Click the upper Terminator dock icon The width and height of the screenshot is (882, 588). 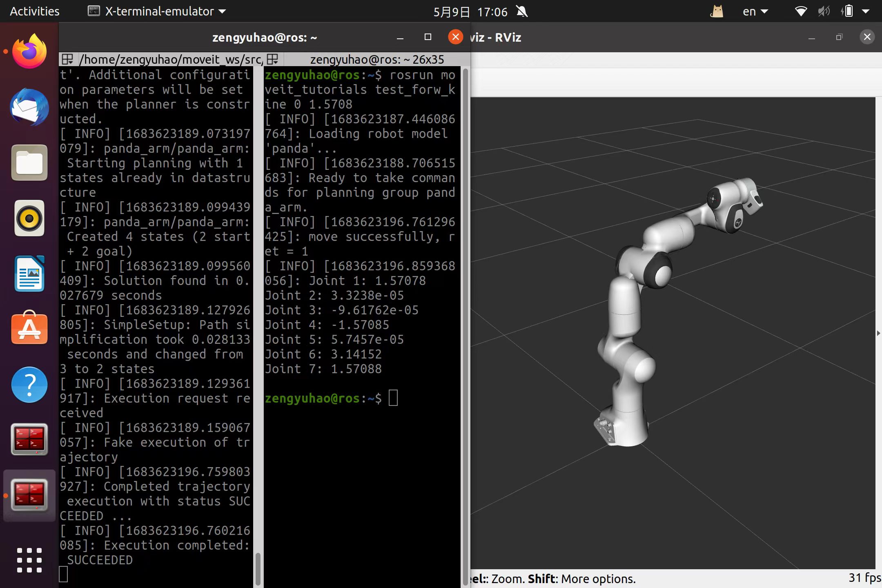pos(29,439)
